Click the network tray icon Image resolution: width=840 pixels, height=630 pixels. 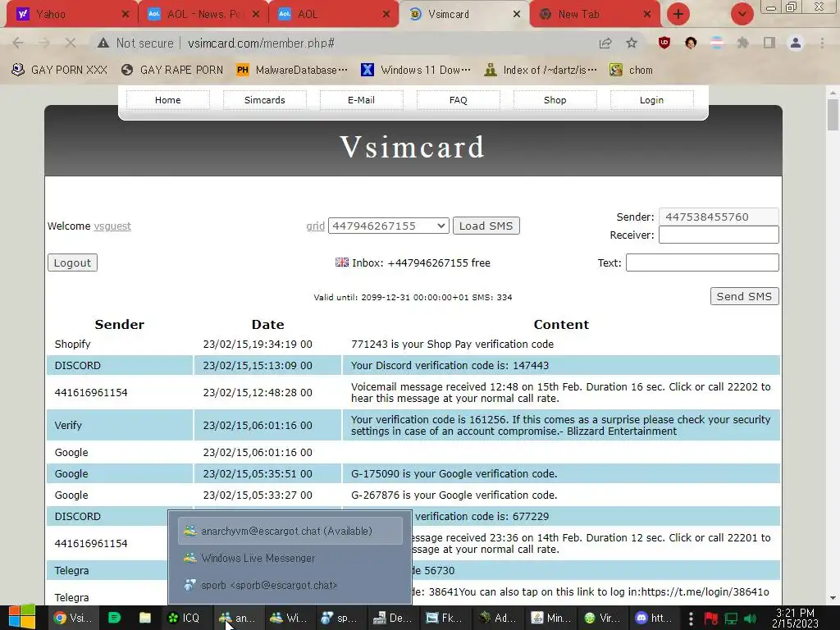[731, 619]
